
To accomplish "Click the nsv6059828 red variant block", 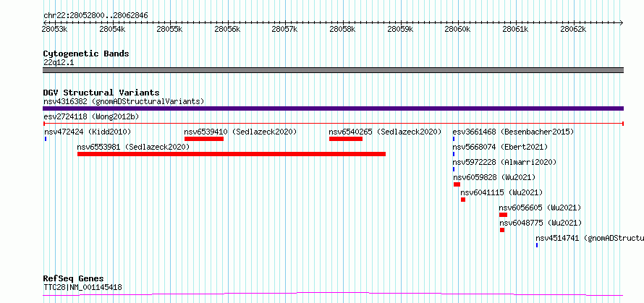I will pos(457,184).
